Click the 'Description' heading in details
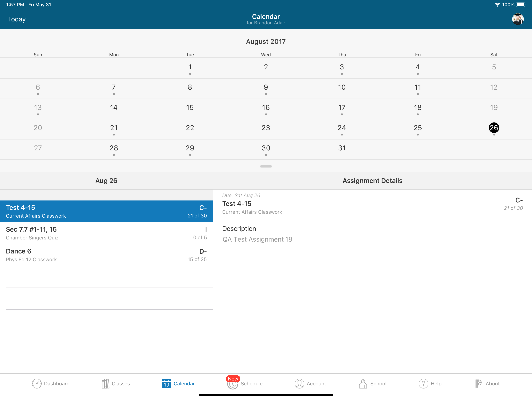This screenshot has width=532, height=399. point(239,229)
